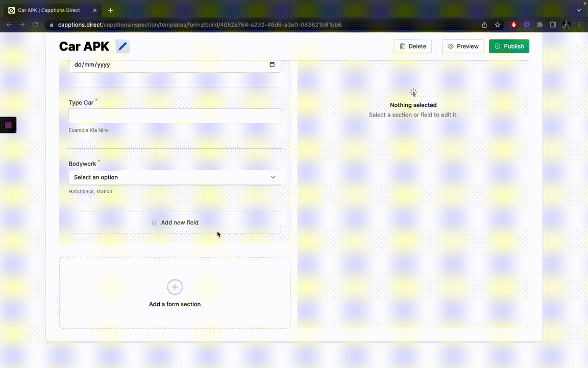Image resolution: width=588 pixels, height=368 pixels.
Task: Select the Bodywork field label
Action: tap(83, 164)
